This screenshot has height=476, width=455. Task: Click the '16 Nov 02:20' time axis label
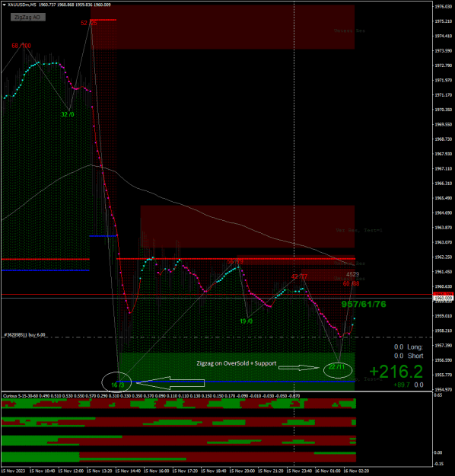click(x=356, y=471)
